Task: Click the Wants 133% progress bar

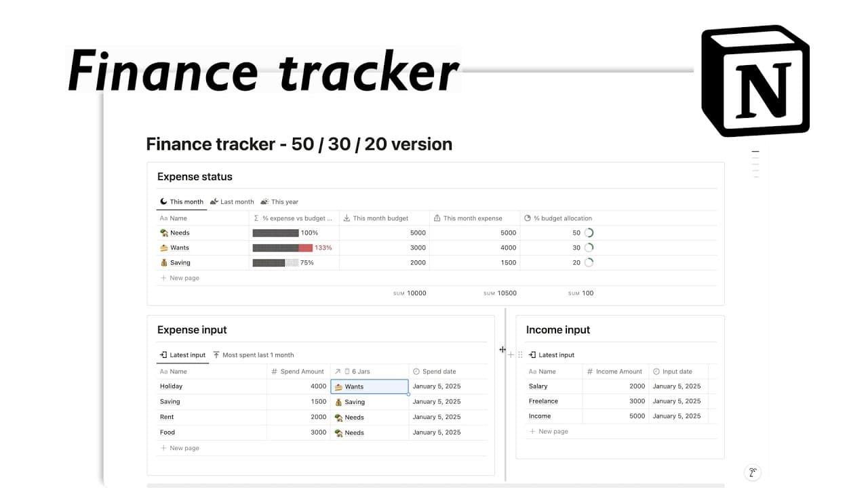Action: (x=283, y=247)
